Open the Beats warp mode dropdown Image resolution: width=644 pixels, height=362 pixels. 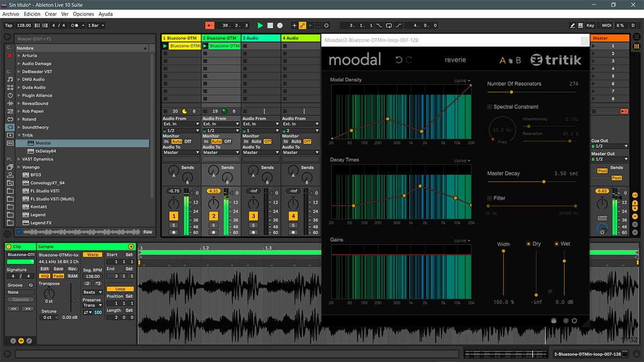coord(92,292)
